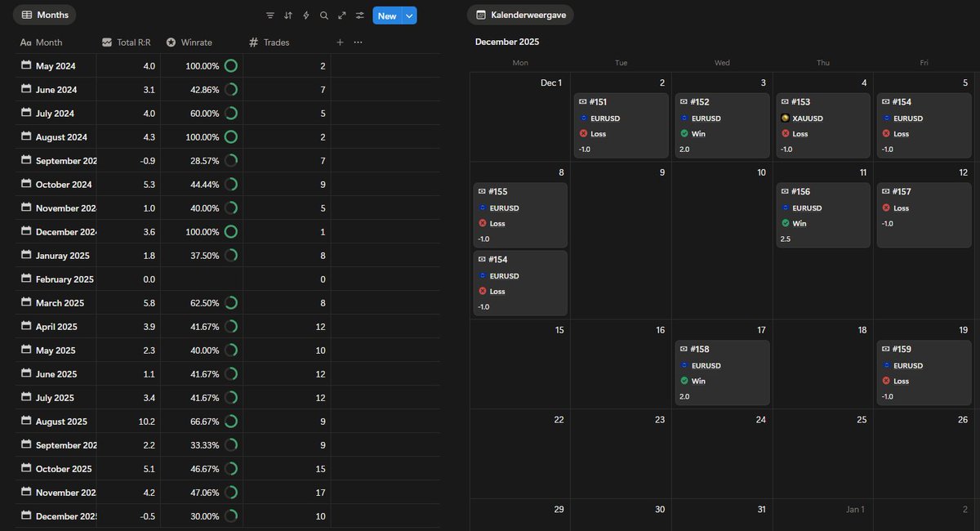Click the December 2025 winrate progress ring
The image size is (980, 531).
(230, 516)
